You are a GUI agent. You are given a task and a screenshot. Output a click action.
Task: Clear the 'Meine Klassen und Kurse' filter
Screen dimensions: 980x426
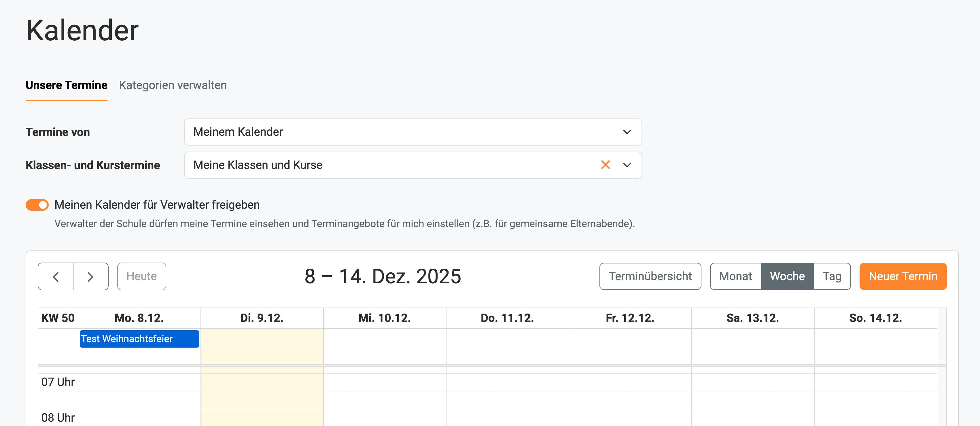click(606, 165)
